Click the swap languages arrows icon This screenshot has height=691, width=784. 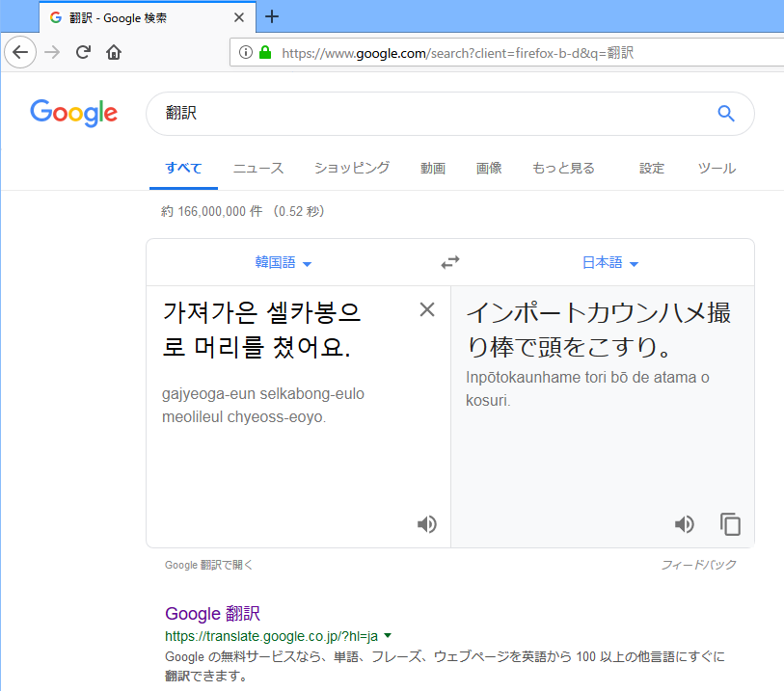(x=450, y=262)
